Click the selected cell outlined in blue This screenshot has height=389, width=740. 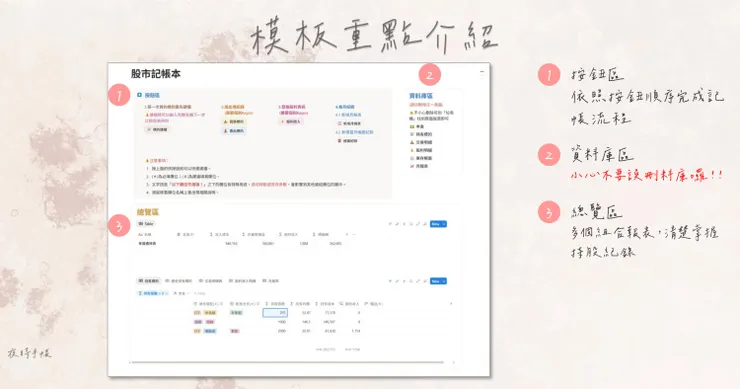[x=275, y=313]
